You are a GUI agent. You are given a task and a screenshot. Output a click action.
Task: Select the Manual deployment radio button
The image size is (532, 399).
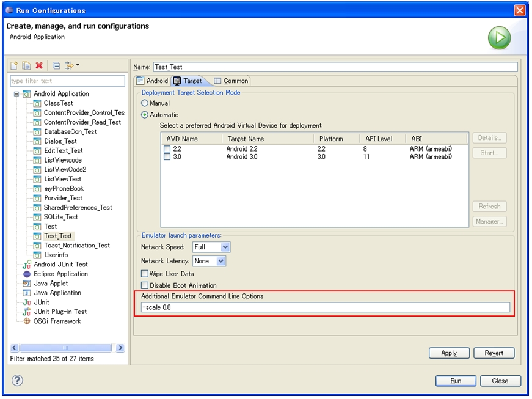tap(145, 103)
